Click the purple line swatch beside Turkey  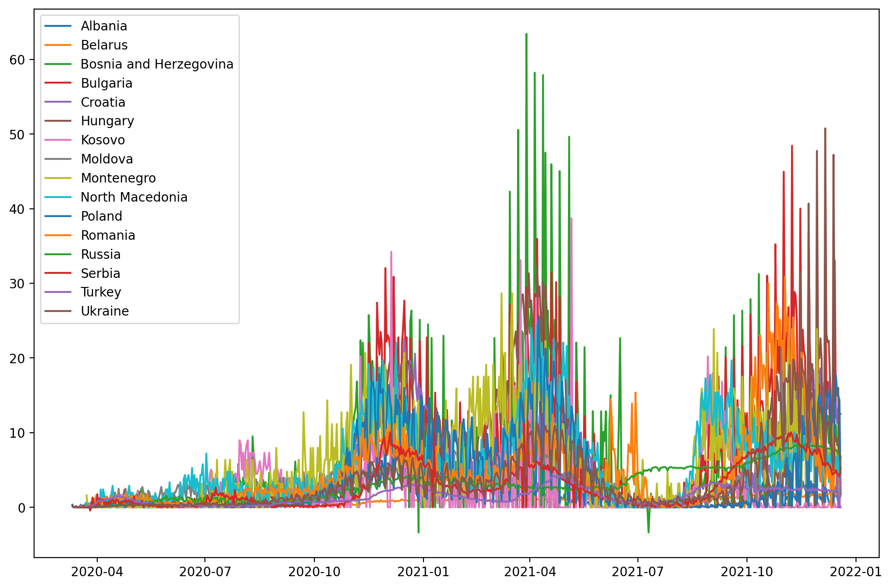[x=58, y=292]
